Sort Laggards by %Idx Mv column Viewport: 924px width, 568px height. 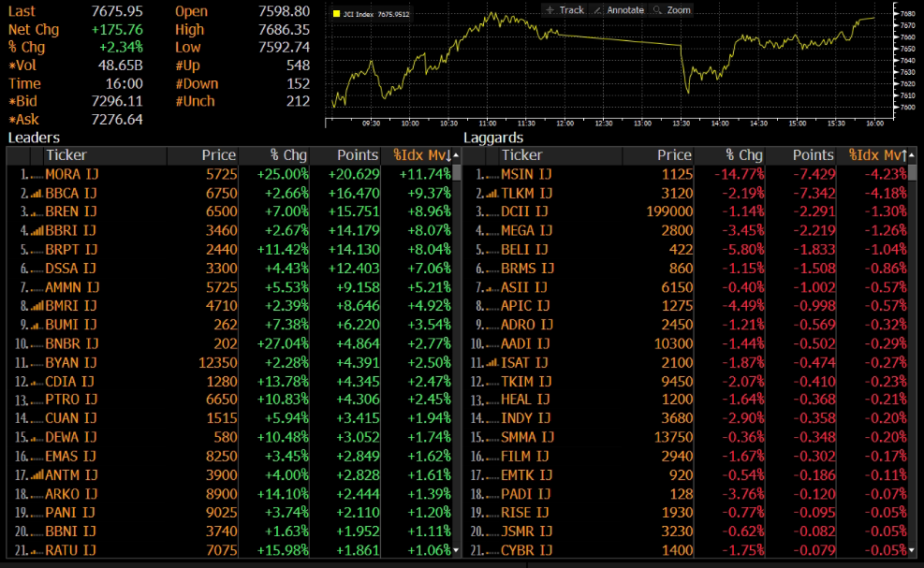point(877,155)
